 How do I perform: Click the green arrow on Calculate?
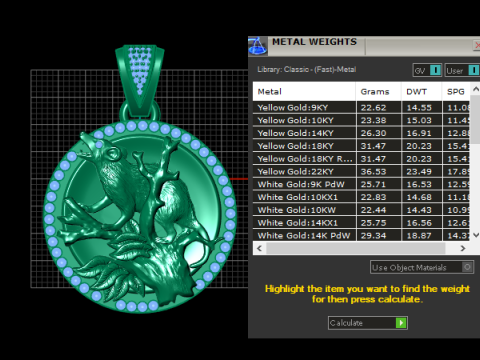[401, 323]
